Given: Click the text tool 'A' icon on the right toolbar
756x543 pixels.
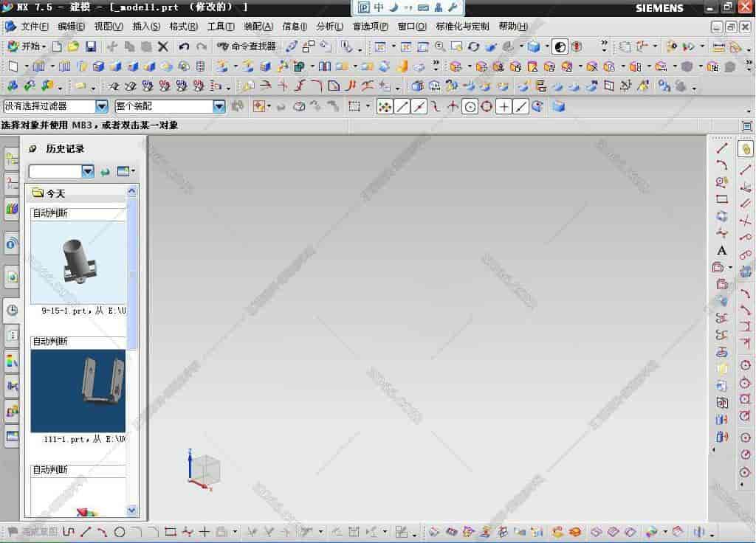Looking at the screenshot, I should pyautogui.click(x=722, y=251).
